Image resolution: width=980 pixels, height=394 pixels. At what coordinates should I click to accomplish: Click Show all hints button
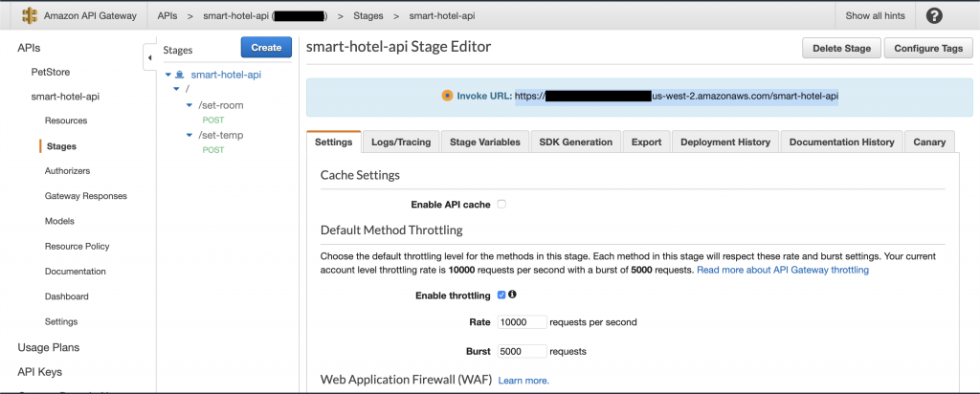click(x=875, y=15)
